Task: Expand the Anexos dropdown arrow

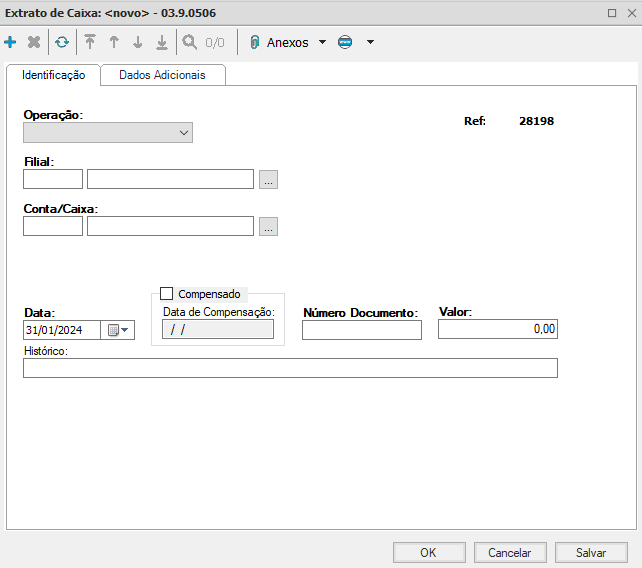Action: click(x=322, y=43)
